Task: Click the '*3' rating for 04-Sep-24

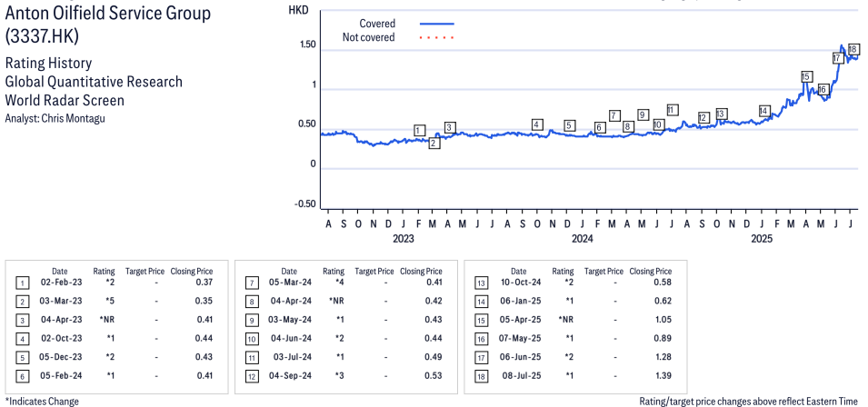Action: click(339, 375)
